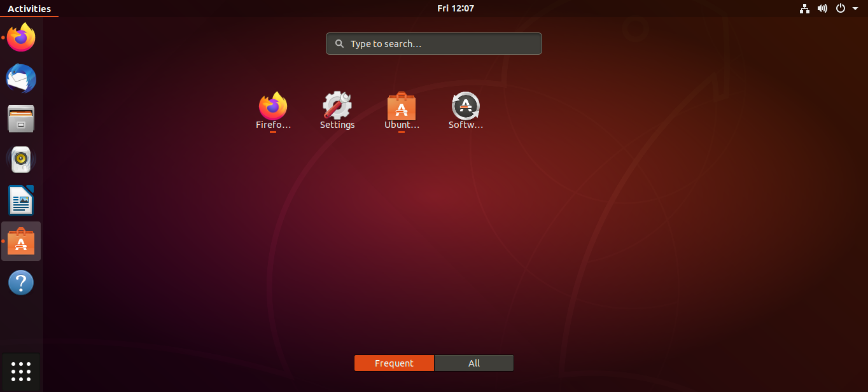Image resolution: width=868 pixels, height=392 pixels.
Task: Switch to the All apps tab
Action: click(474, 363)
